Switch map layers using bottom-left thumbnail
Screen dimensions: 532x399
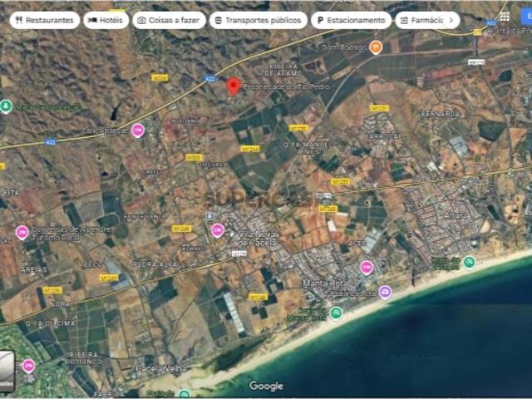7,371
